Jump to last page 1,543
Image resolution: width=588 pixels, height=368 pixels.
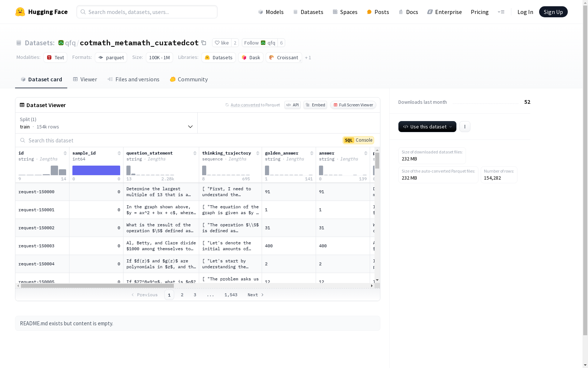coord(231,295)
